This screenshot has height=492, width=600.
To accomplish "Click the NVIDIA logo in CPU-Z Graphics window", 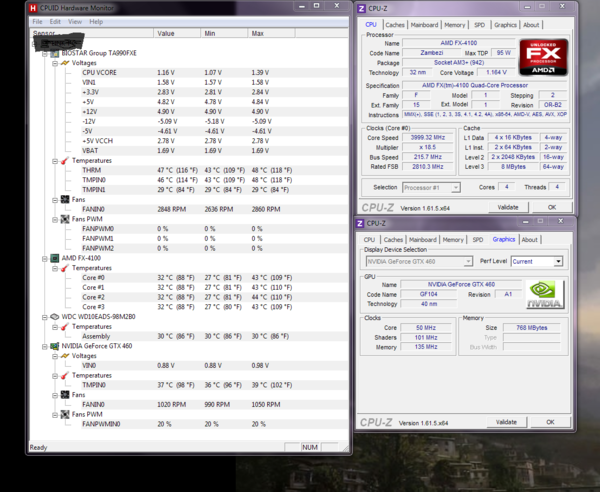I will (545, 295).
